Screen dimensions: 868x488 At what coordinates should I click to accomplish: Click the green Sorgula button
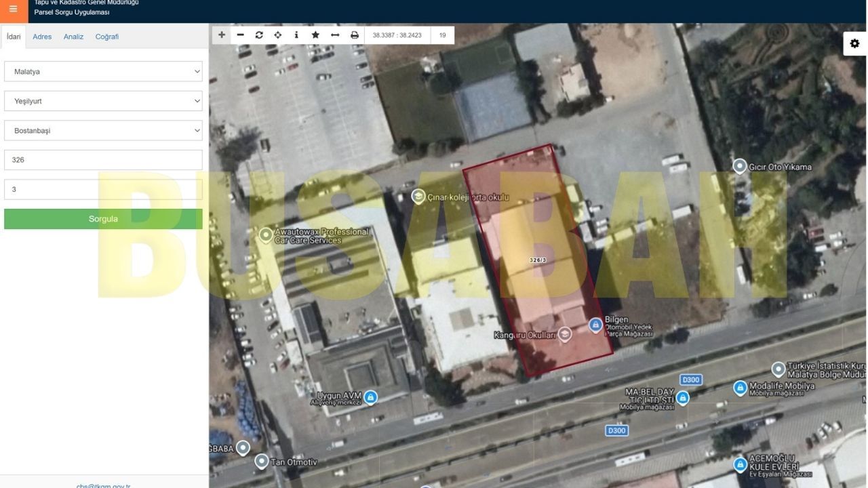coord(103,219)
